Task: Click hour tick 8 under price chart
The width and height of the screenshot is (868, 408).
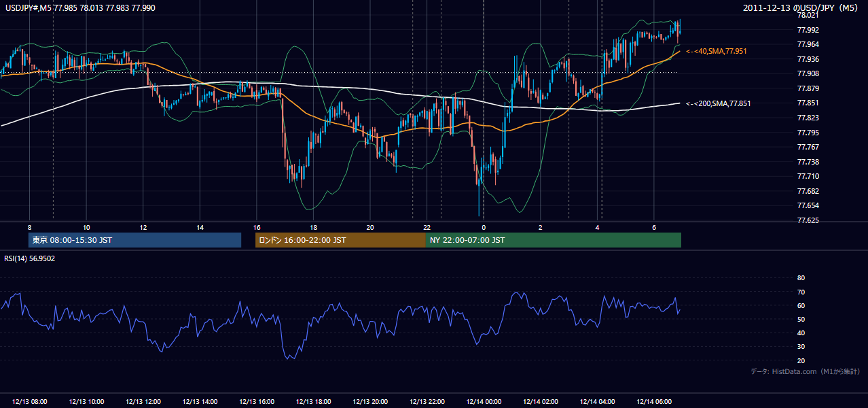Action: pyautogui.click(x=30, y=227)
